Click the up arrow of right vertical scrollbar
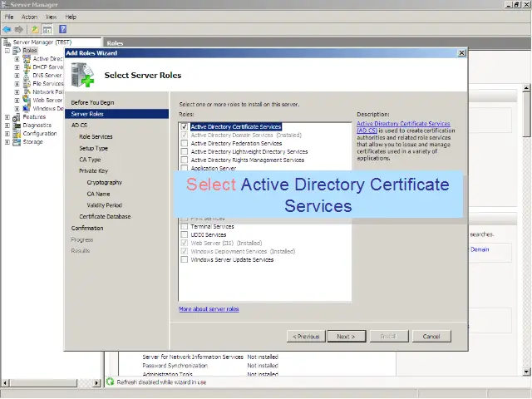 point(526,88)
